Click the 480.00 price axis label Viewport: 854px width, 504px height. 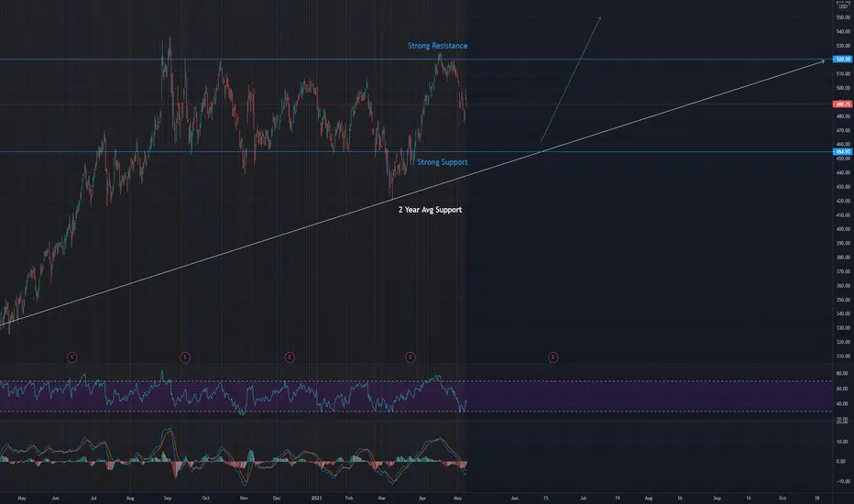coord(843,116)
